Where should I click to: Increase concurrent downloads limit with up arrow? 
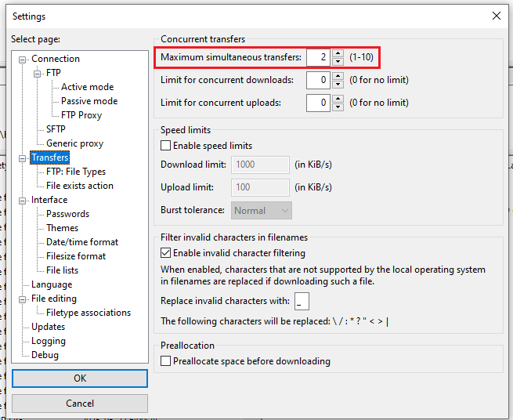click(338, 76)
